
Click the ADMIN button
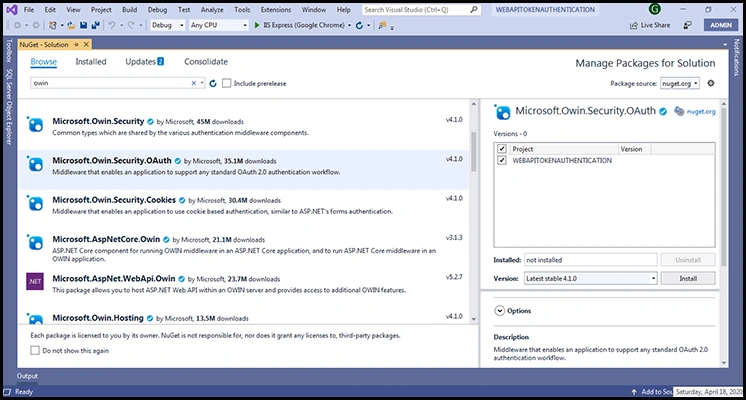tap(721, 25)
